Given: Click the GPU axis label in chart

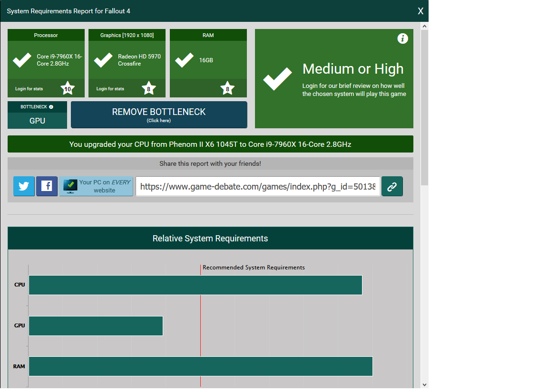Looking at the screenshot, I should point(20,325).
